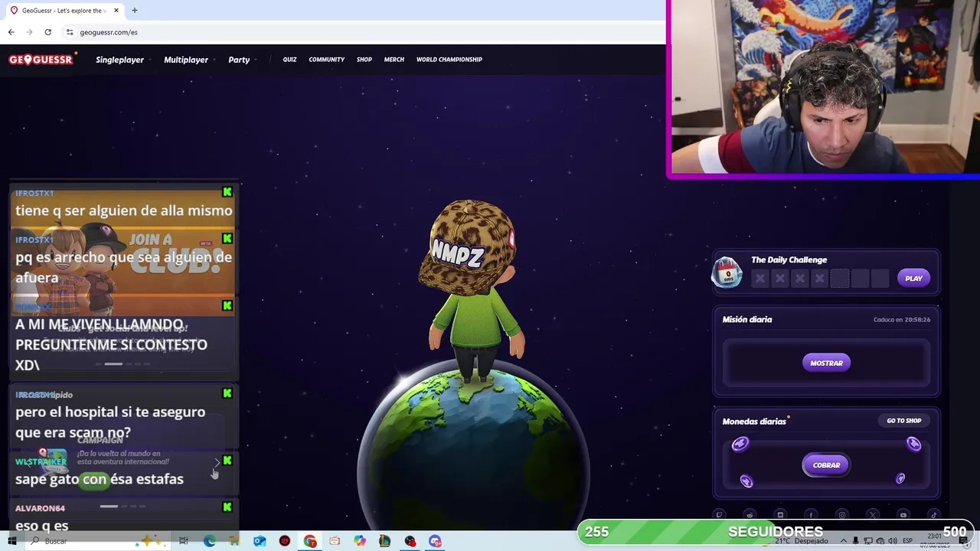
Task: Click the TikTok social icon
Action: [x=933, y=515]
